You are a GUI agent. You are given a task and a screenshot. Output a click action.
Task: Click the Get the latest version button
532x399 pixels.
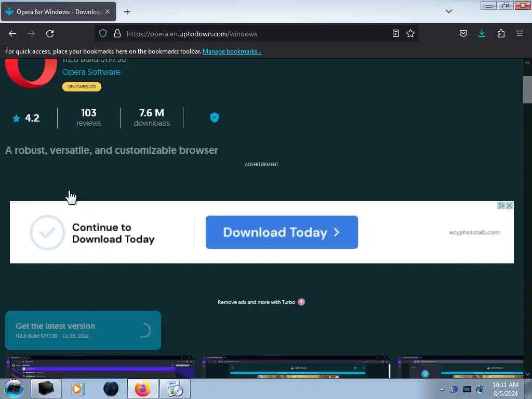pos(83,330)
